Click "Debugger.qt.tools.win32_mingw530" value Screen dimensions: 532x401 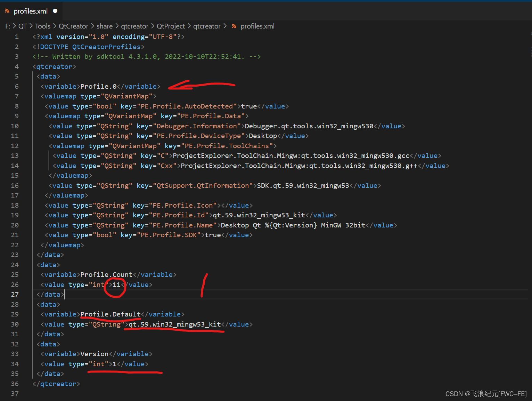309,126
